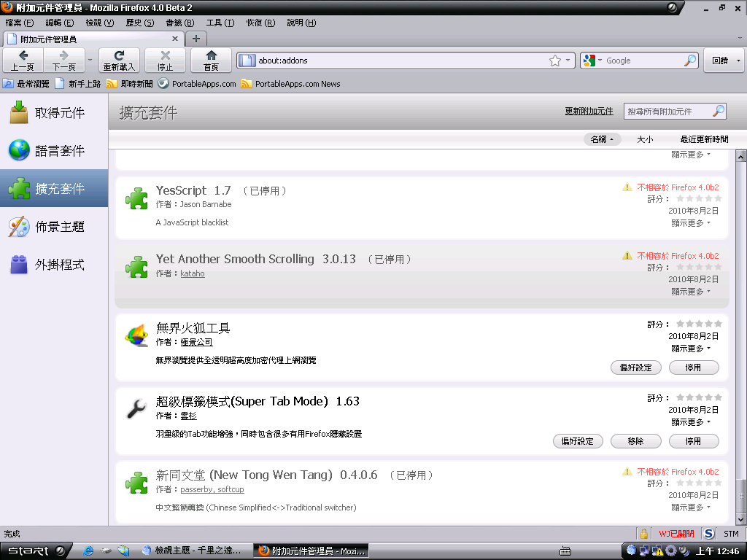Image resolution: width=747 pixels, height=560 pixels.
Task: Close the 附加元件管理員 tab
Action: click(175, 39)
